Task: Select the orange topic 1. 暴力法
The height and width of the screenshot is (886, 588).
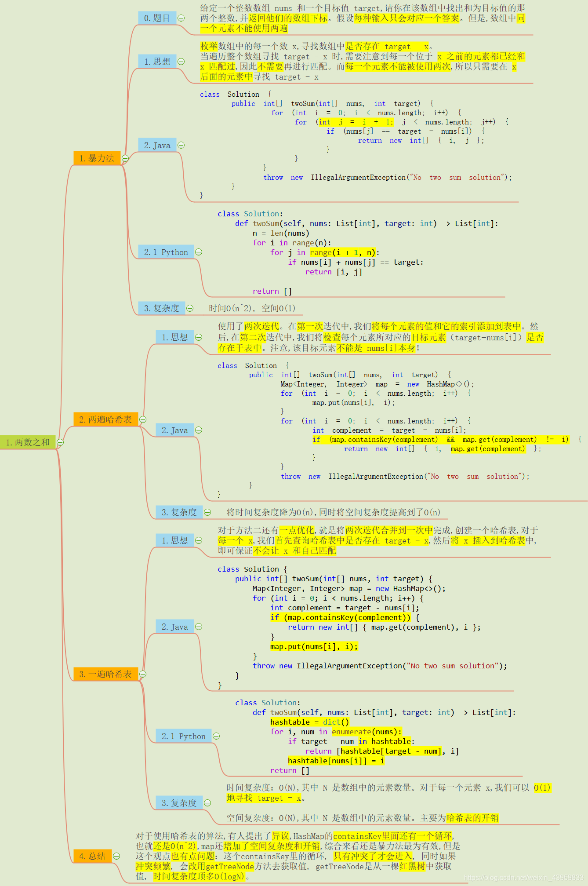Action: pos(97,158)
